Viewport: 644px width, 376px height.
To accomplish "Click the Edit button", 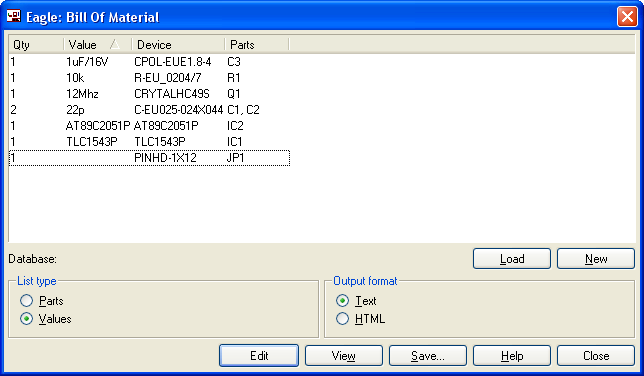I will tap(259, 355).
